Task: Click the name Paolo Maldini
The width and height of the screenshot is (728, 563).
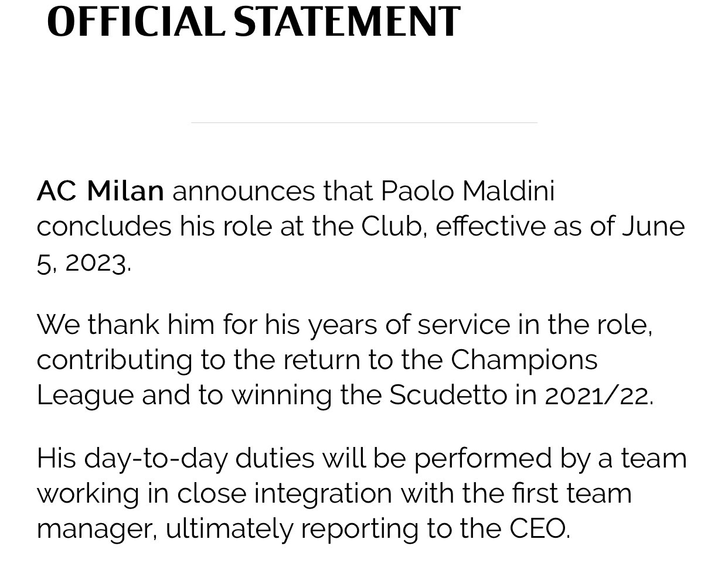Action: tap(467, 191)
